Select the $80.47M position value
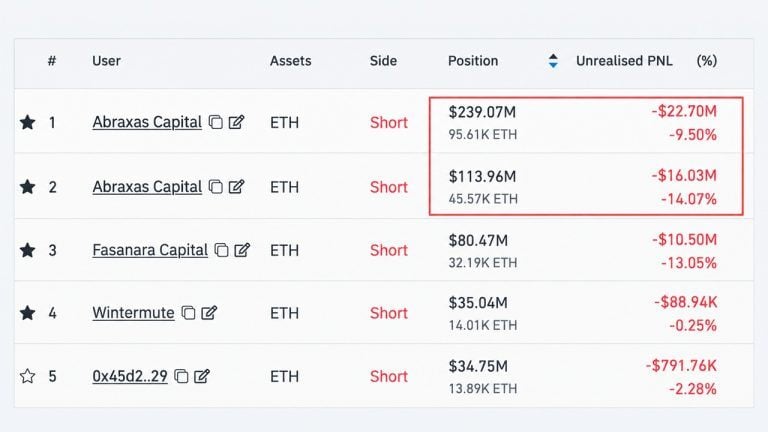768x432 pixels. [478, 240]
